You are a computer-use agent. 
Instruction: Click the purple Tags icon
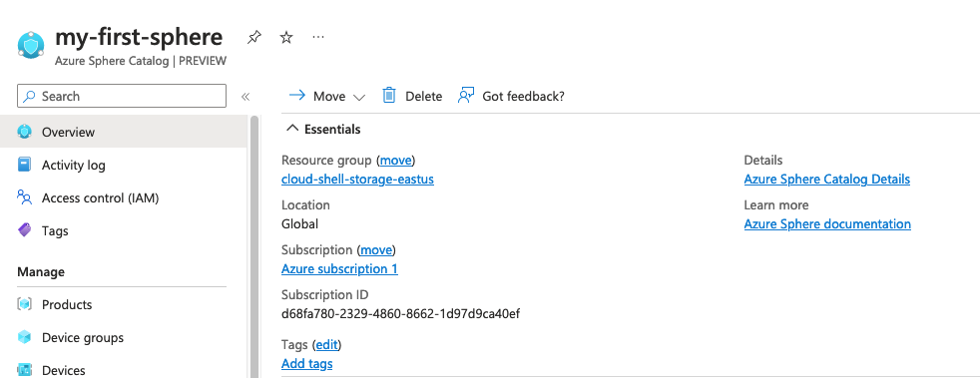click(24, 230)
